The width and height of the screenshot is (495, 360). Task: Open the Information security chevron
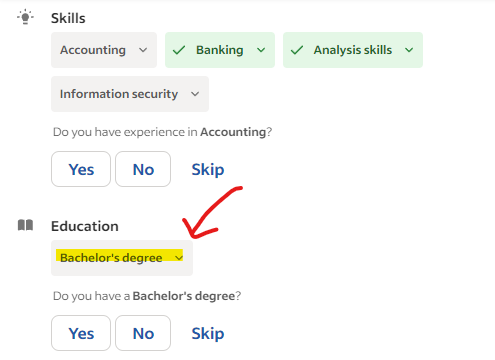195,94
